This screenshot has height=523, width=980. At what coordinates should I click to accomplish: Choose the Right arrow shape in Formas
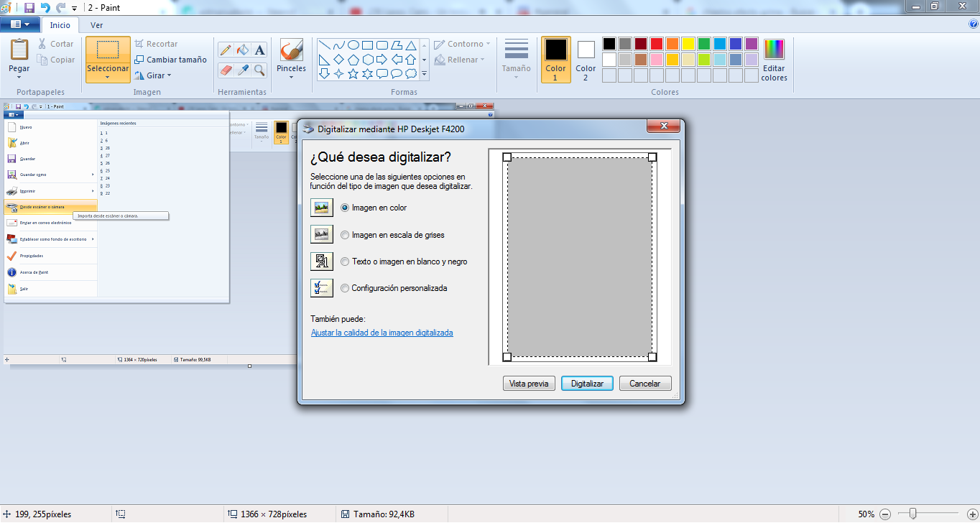click(382, 60)
